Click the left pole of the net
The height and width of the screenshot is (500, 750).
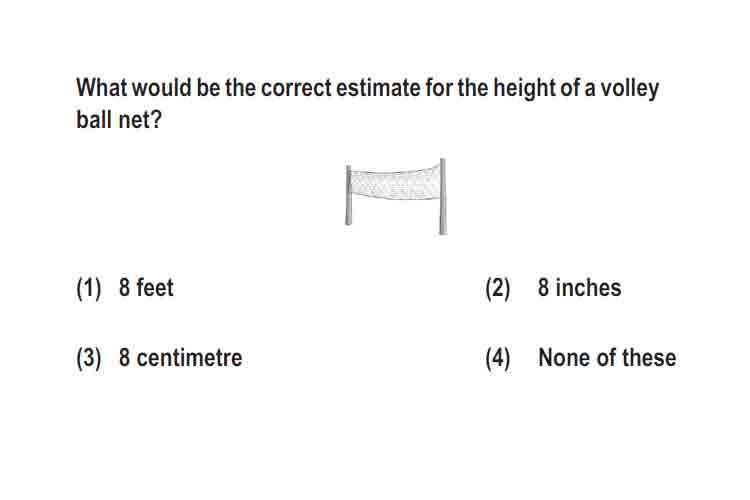coord(349,195)
